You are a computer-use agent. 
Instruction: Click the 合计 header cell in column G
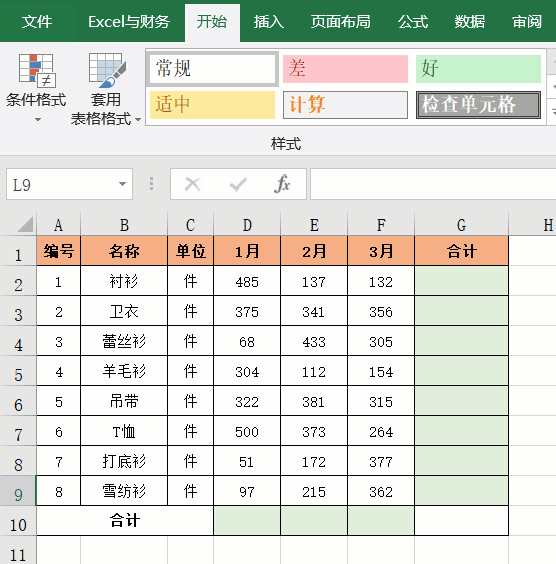click(461, 251)
